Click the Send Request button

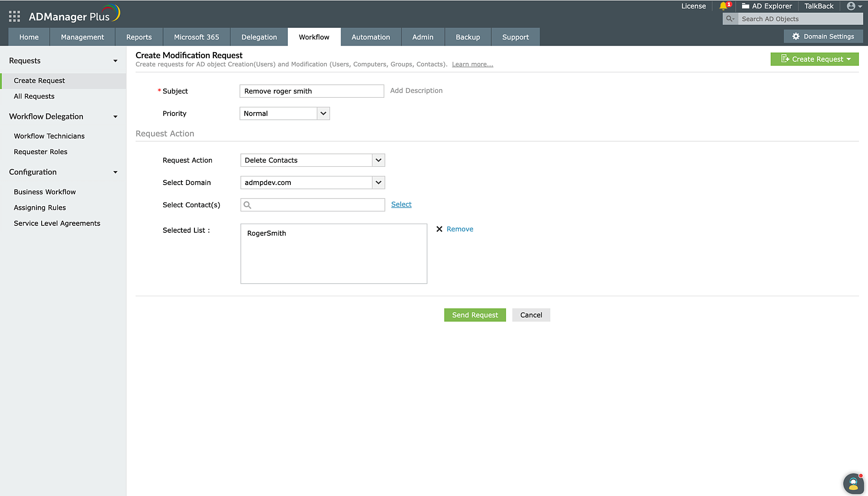click(475, 315)
